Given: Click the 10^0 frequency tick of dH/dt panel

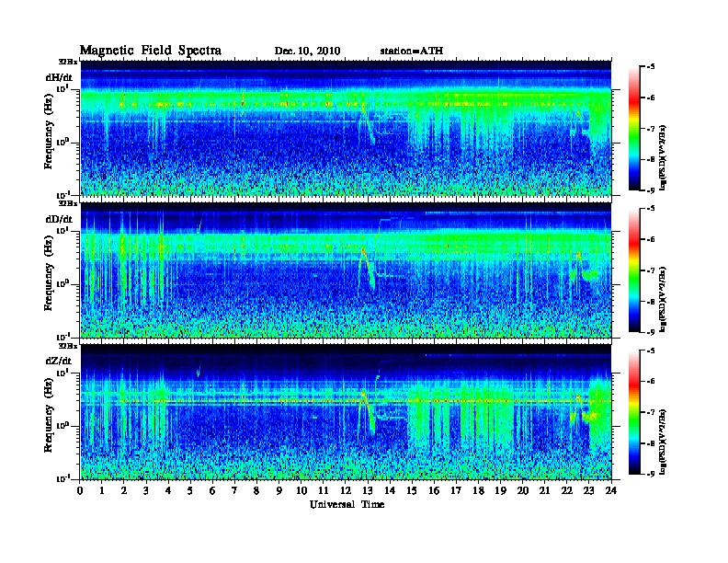Looking at the screenshot, I should 63,143.
